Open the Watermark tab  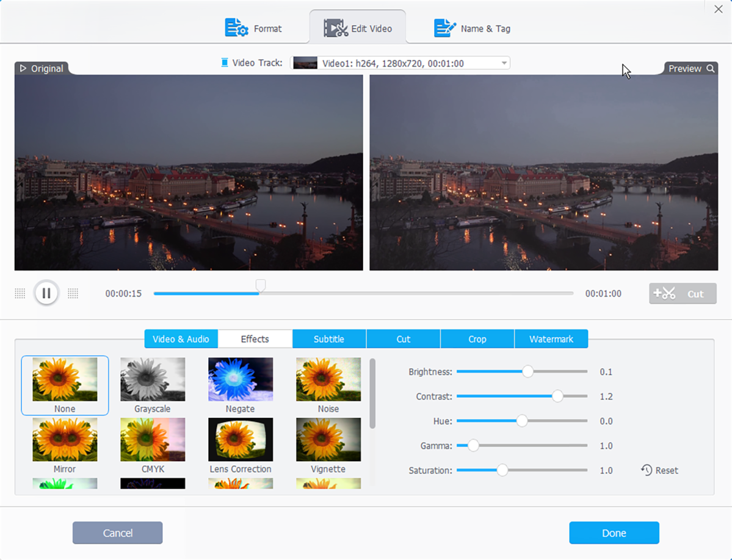(551, 339)
